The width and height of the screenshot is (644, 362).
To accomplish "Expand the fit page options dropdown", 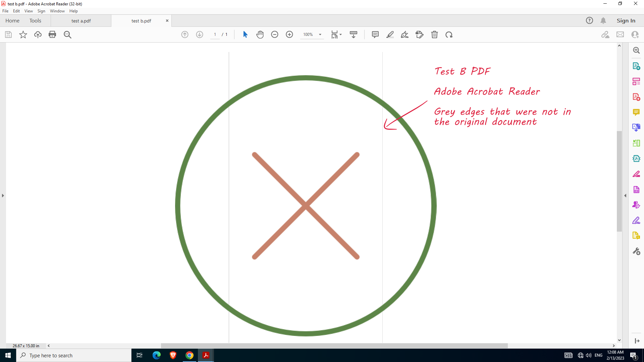I will (x=340, y=35).
